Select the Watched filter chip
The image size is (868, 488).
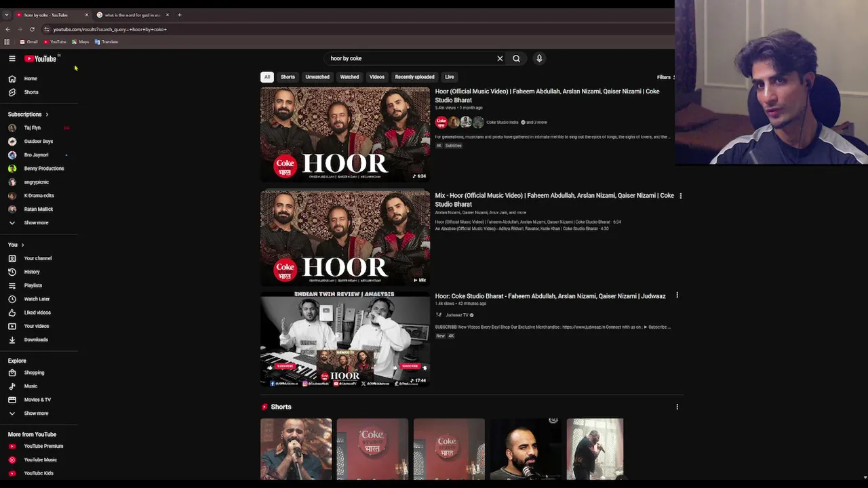pyautogui.click(x=349, y=77)
